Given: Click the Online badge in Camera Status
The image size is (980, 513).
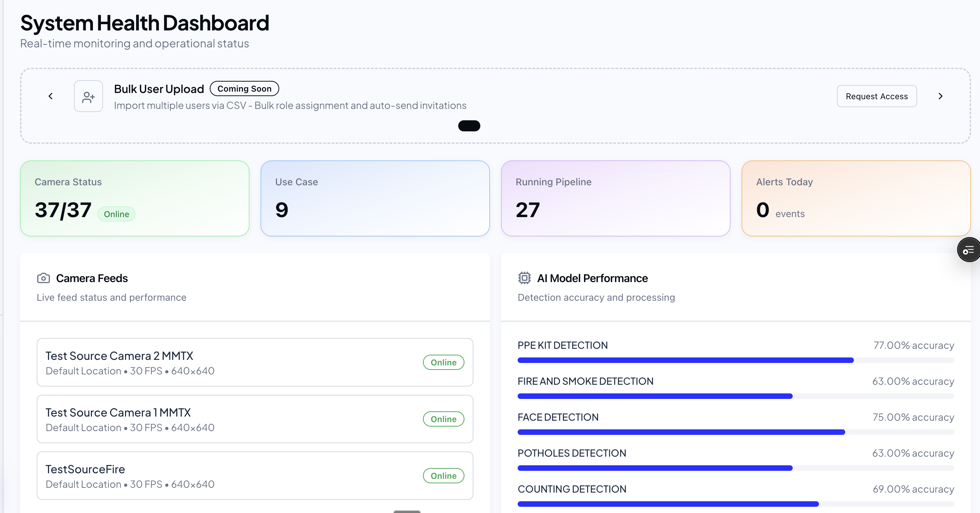Looking at the screenshot, I should (x=116, y=214).
